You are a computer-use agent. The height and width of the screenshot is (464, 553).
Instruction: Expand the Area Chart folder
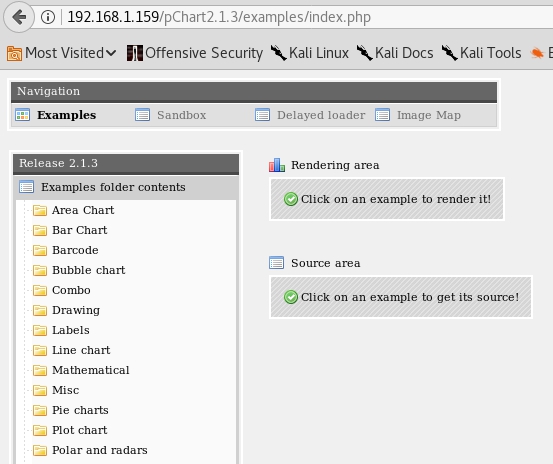(83, 210)
